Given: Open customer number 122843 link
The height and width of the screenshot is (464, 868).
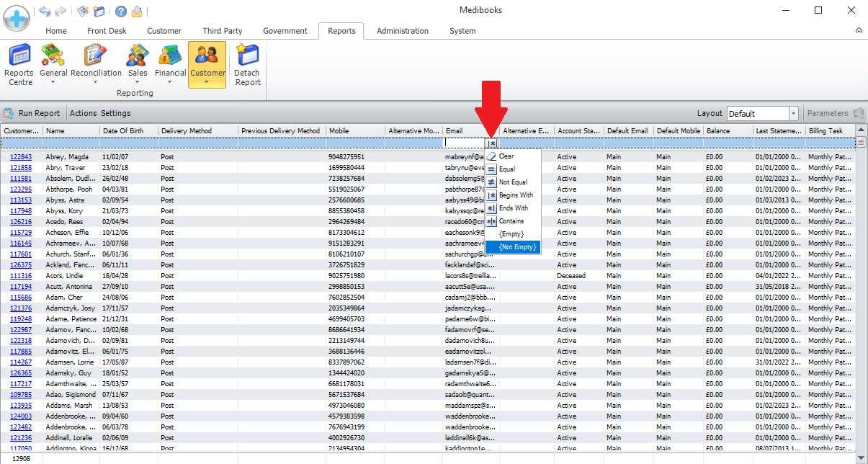Looking at the screenshot, I should (x=21, y=156).
